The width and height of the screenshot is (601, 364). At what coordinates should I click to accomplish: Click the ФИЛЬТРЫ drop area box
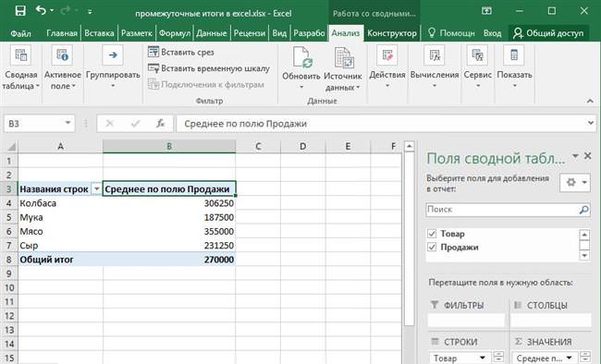pyautogui.click(x=466, y=320)
